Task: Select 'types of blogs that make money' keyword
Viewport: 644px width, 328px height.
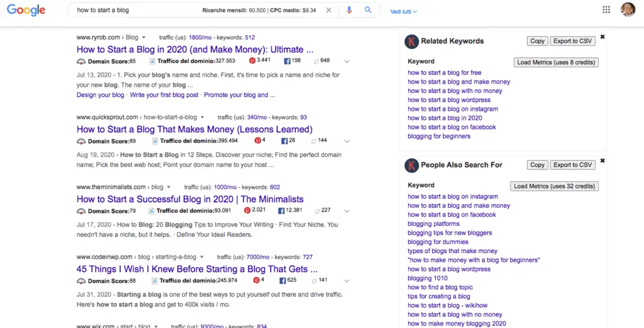Action: (453, 251)
